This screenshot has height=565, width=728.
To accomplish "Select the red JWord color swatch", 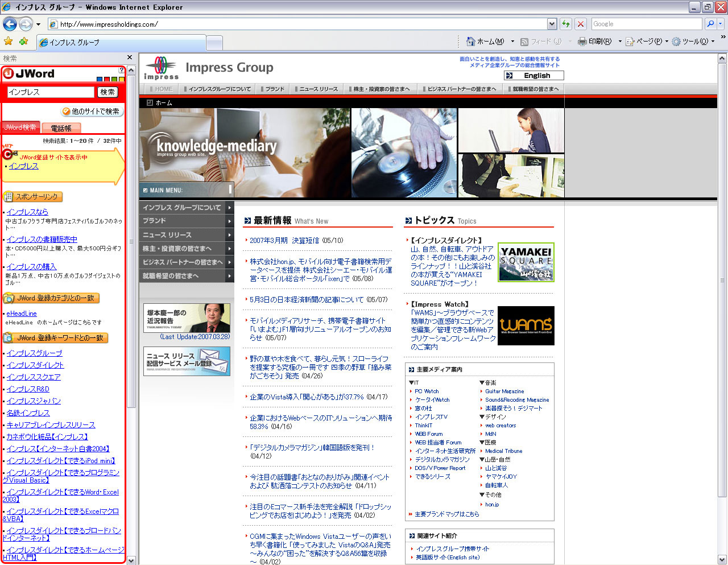I will click(x=107, y=79).
